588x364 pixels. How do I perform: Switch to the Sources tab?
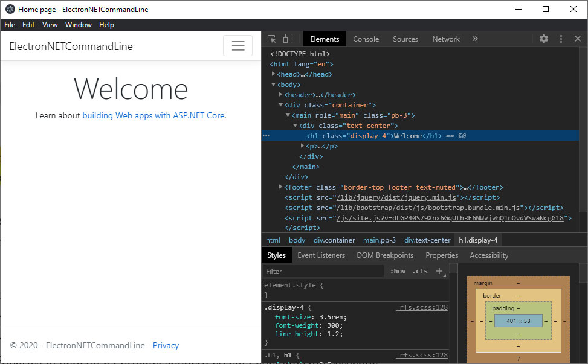tap(405, 39)
